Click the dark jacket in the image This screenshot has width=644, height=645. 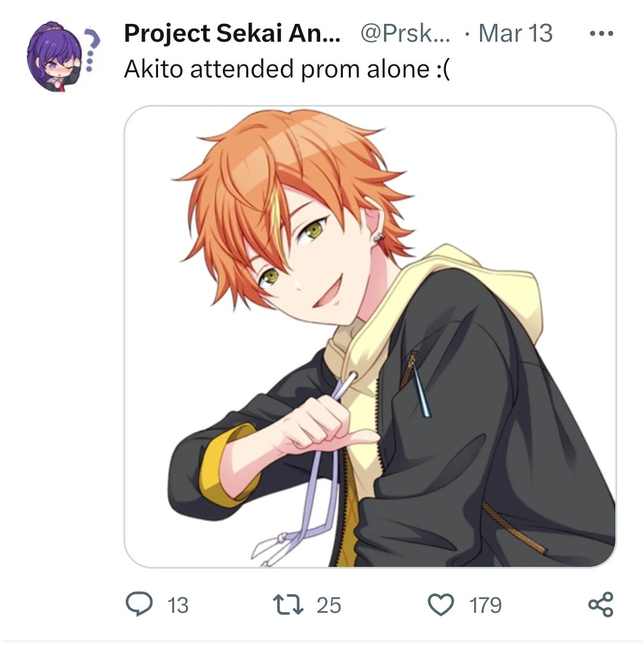(x=485, y=432)
